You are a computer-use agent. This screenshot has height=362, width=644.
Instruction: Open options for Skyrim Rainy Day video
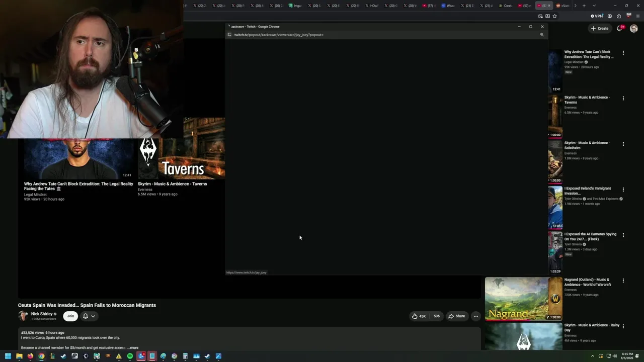[x=623, y=326]
